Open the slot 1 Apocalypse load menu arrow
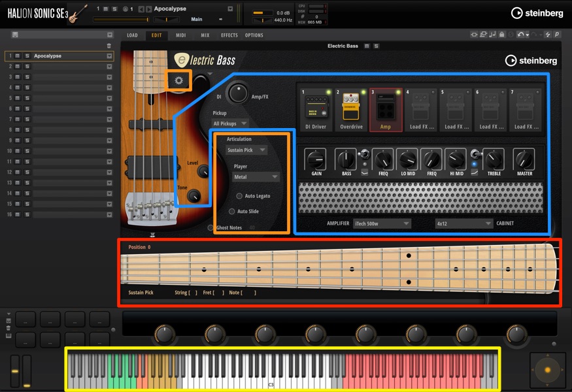This screenshot has width=572, height=392. tap(109, 56)
